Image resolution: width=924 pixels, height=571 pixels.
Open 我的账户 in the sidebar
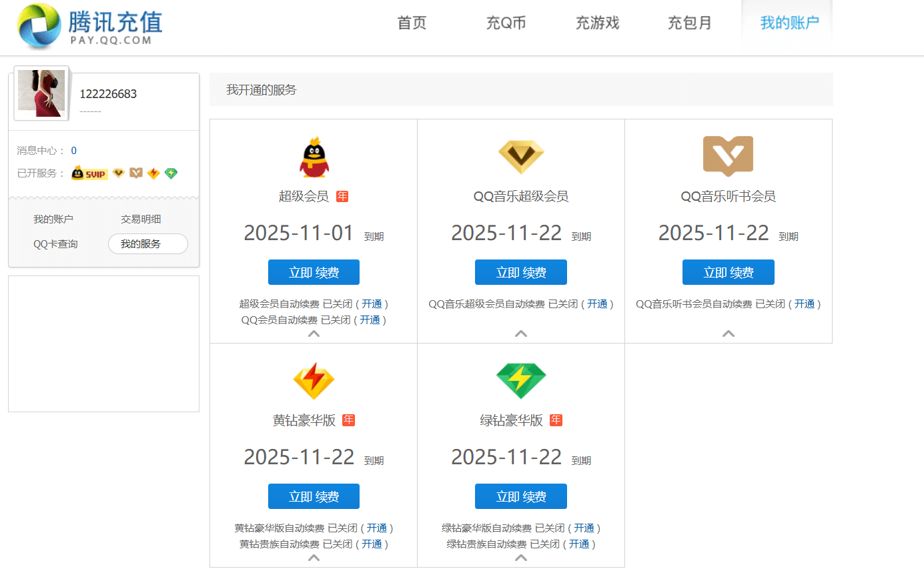(53, 219)
